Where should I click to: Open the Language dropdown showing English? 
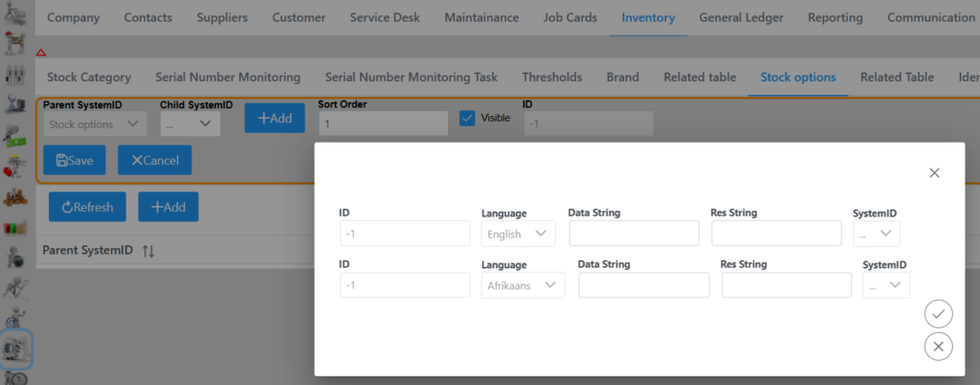518,233
